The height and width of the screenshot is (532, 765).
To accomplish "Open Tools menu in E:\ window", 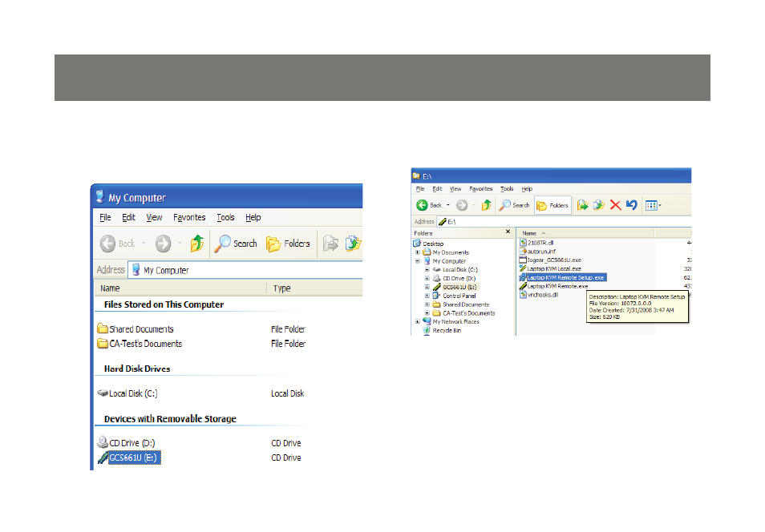I will pyautogui.click(x=507, y=189).
